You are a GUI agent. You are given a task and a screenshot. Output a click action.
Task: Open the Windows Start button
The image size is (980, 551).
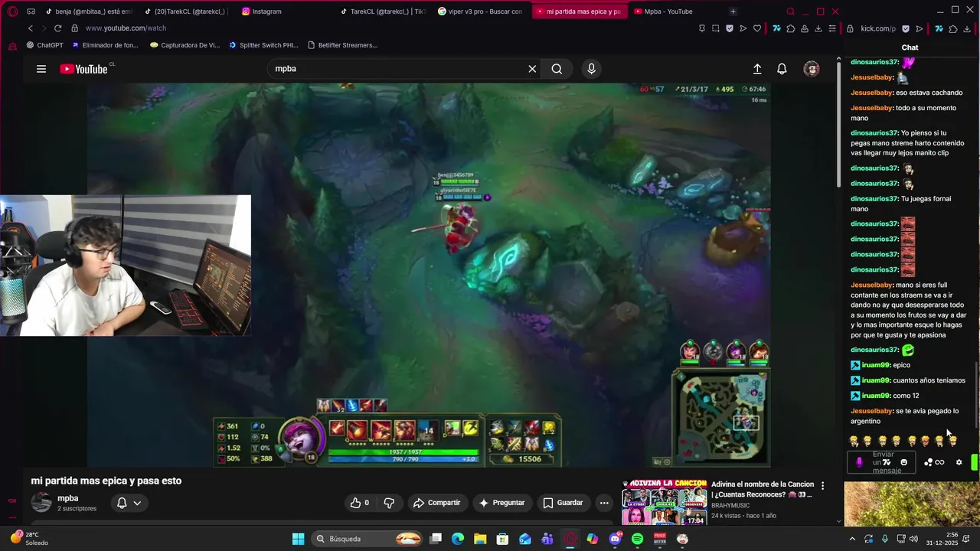coord(298,539)
